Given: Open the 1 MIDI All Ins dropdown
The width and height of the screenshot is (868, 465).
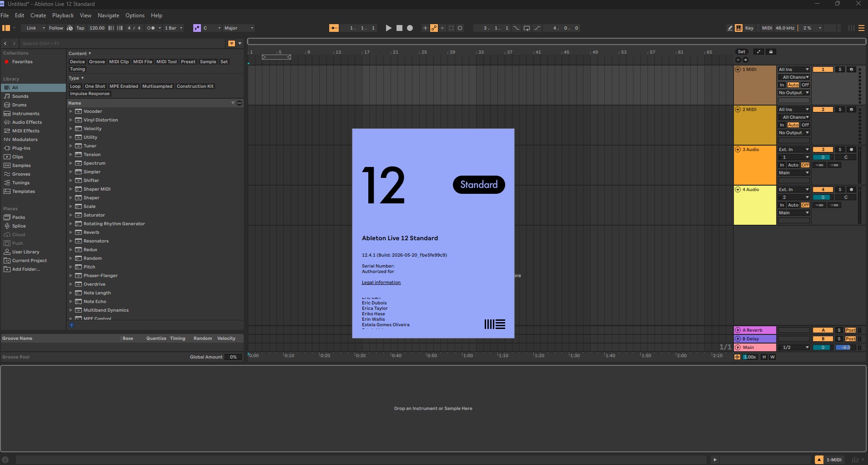Looking at the screenshot, I should 793,70.
